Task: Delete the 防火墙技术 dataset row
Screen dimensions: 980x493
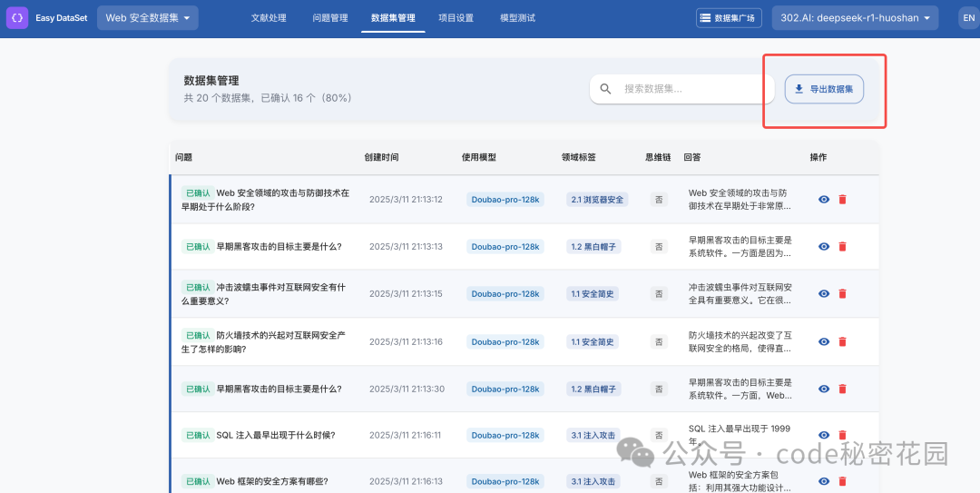Action: [x=842, y=341]
